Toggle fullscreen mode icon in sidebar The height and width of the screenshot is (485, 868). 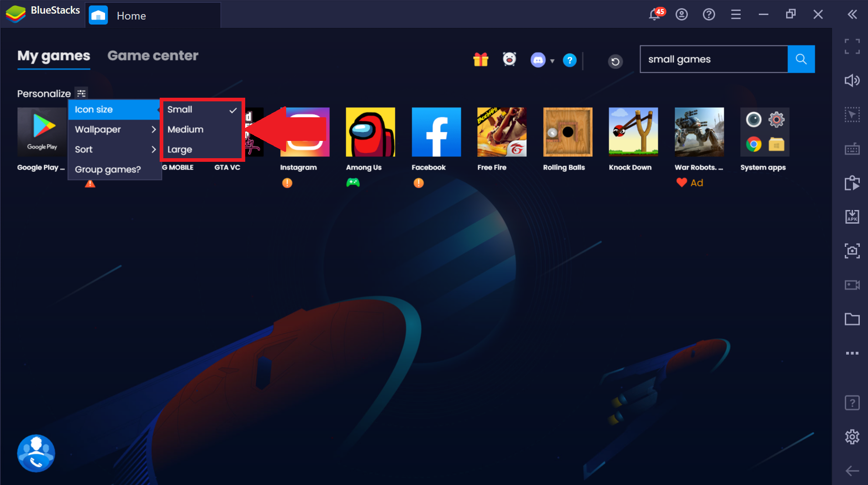click(852, 46)
